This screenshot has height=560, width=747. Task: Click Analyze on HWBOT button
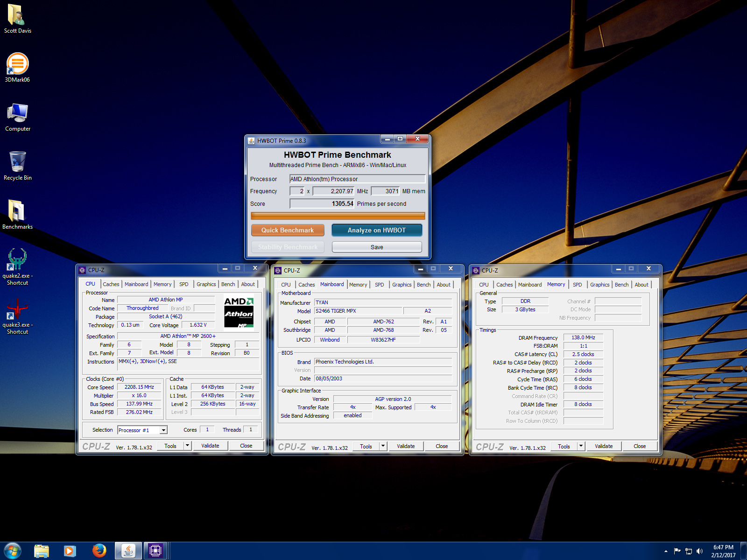377,230
